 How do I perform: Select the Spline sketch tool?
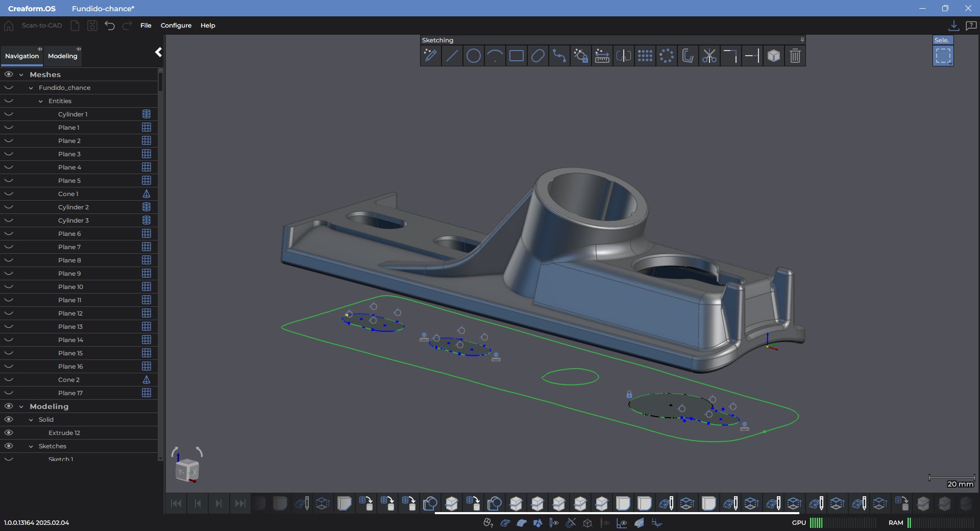[559, 56]
